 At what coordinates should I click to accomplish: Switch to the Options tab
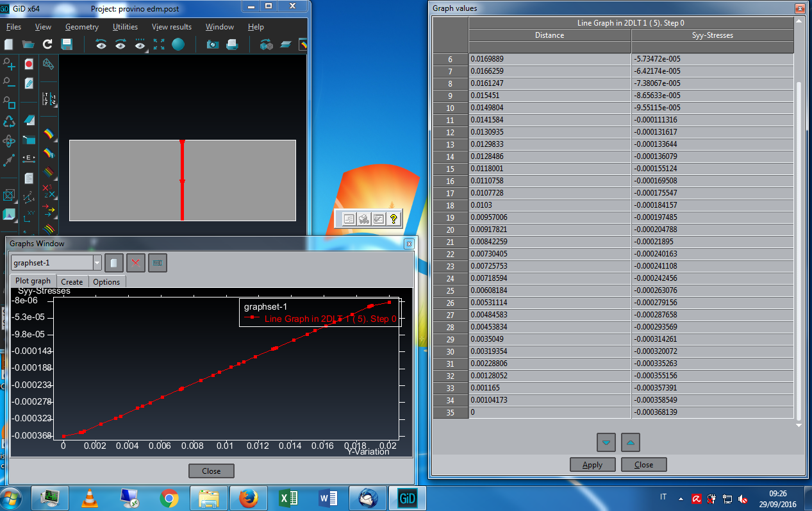[106, 281]
